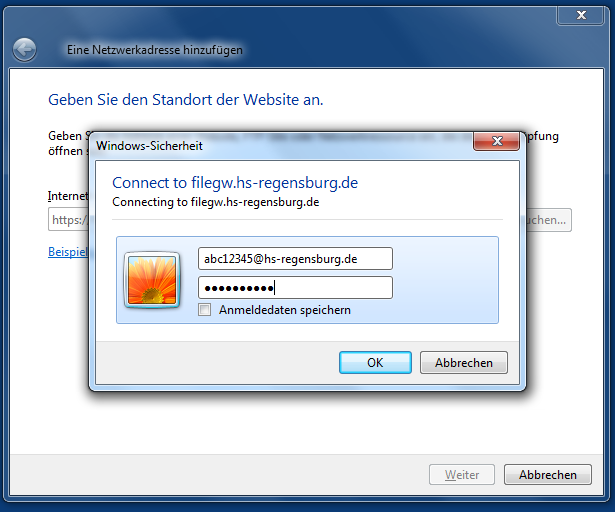The height and width of the screenshot is (512, 615).
Task: Click the Connect to filegw.hs-regensburg.de heading
Action: point(235,183)
